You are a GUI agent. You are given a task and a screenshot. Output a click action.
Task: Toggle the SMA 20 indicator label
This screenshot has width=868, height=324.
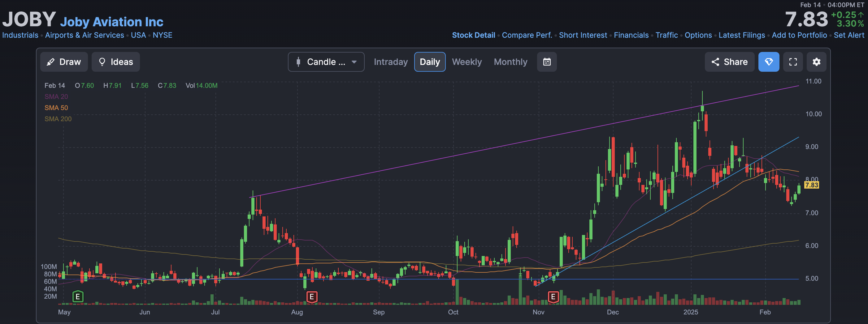click(x=56, y=96)
